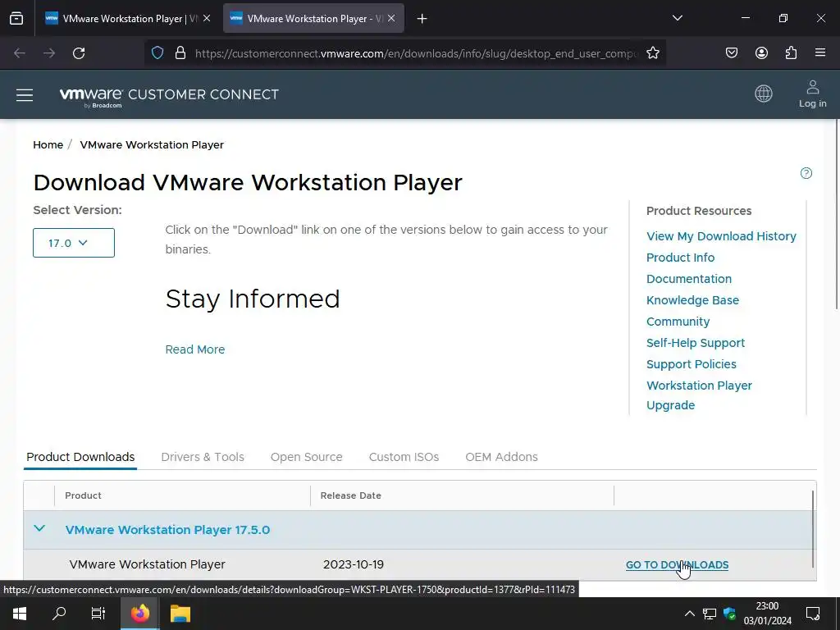The height and width of the screenshot is (630, 840).
Task: Click the Home breadcrumb link
Action: (x=48, y=144)
